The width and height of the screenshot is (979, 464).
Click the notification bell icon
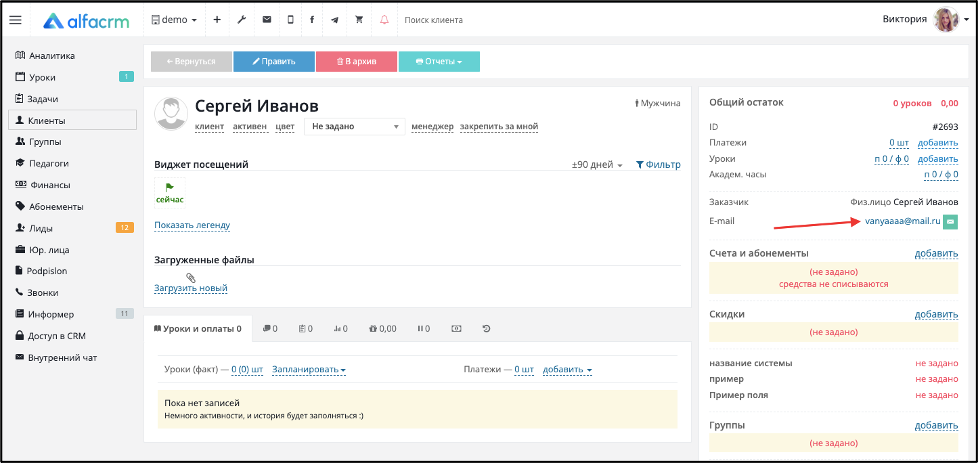(384, 20)
